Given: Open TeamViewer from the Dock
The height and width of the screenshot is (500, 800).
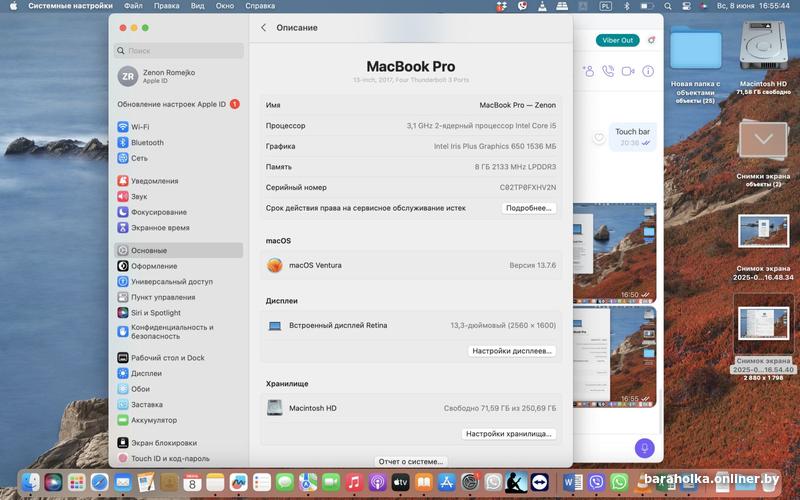Looking at the screenshot, I should [x=539, y=482].
